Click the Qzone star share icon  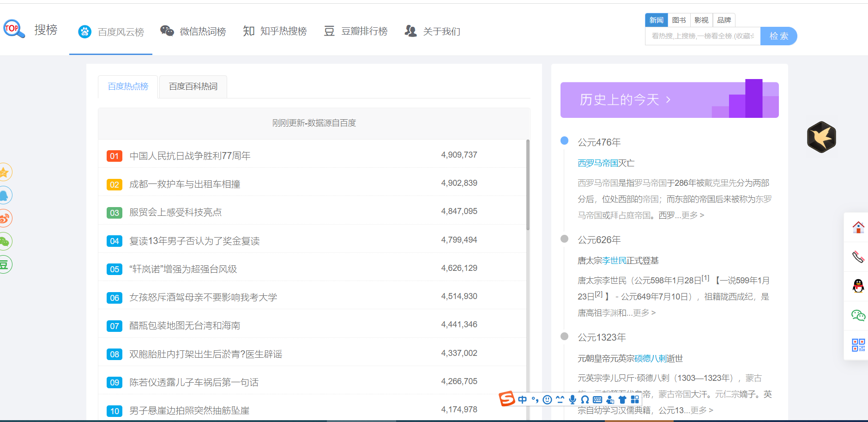5,172
